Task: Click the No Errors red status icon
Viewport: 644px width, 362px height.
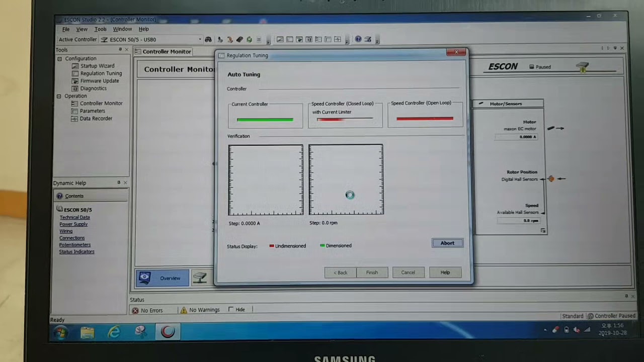Action: click(135, 310)
